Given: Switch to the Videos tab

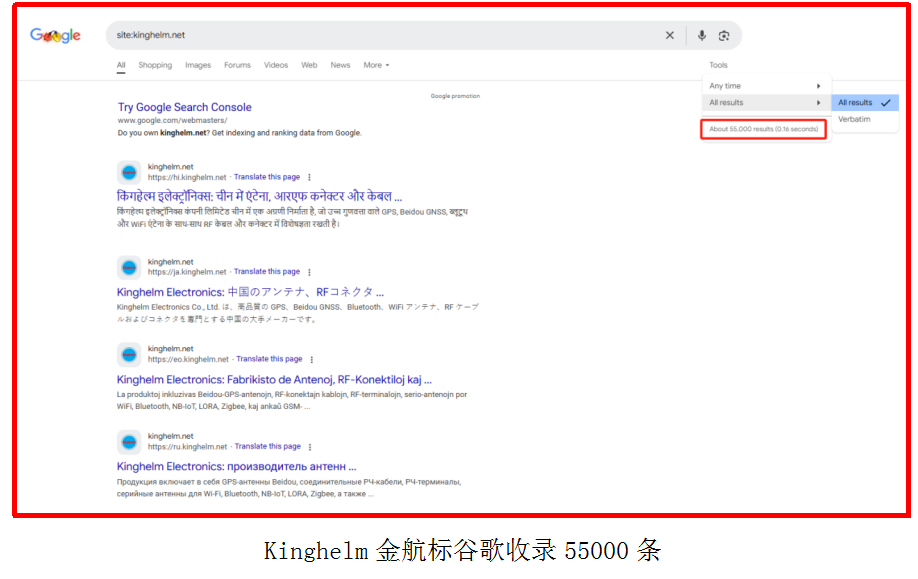Looking at the screenshot, I should (x=276, y=65).
